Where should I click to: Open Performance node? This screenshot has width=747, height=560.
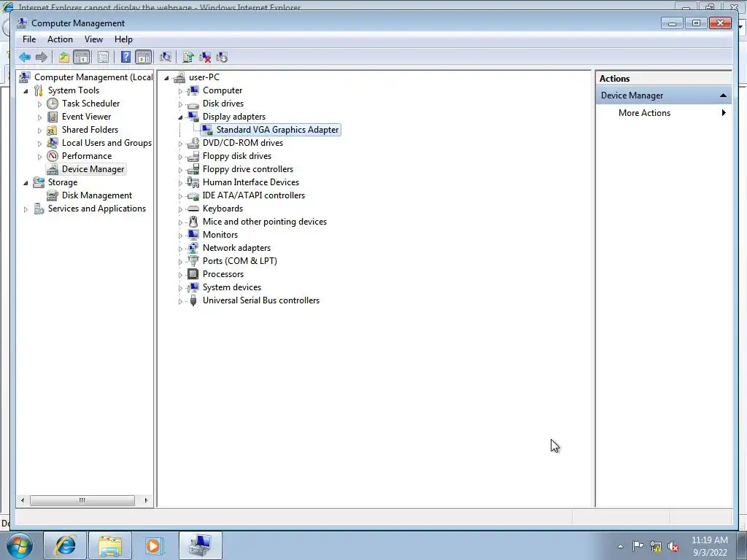coord(87,156)
